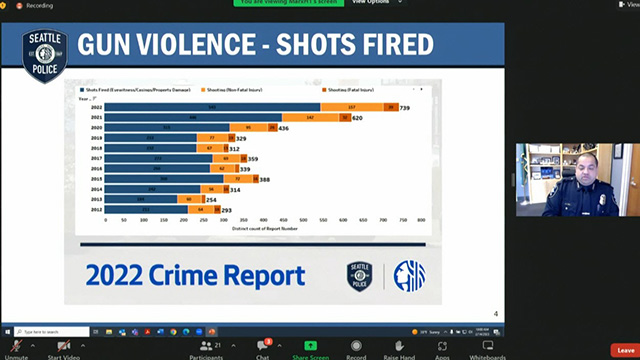Click the encryption shield icon at top left
640x360 pixels.
click(3, 6)
